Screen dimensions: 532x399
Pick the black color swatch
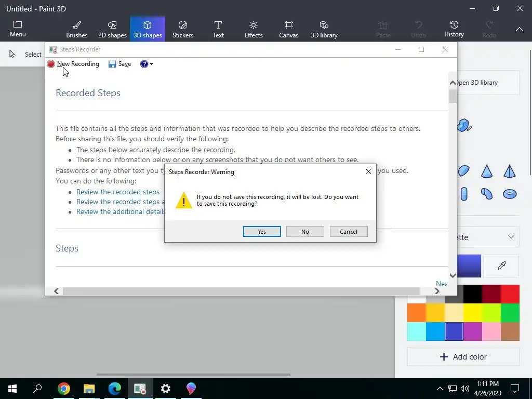[x=473, y=294]
